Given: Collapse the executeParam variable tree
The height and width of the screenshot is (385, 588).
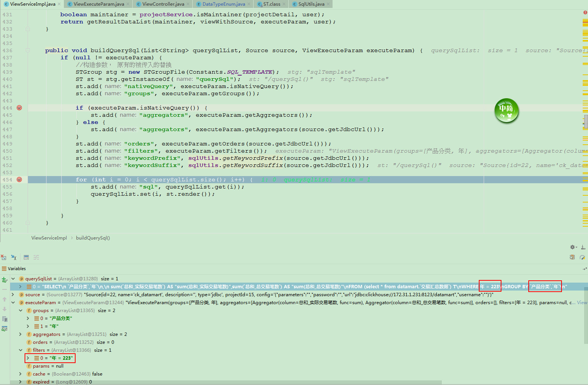Looking at the screenshot, I should click(12, 302).
